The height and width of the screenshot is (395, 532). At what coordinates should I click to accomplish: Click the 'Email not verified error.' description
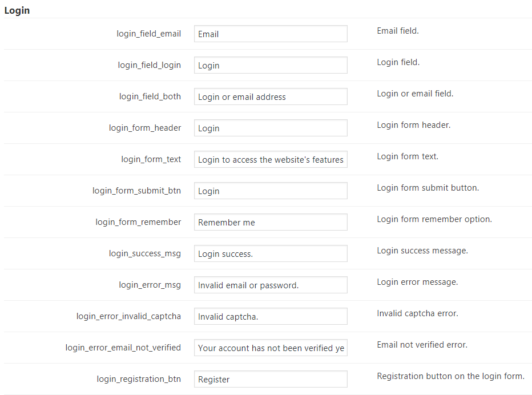[423, 345]
